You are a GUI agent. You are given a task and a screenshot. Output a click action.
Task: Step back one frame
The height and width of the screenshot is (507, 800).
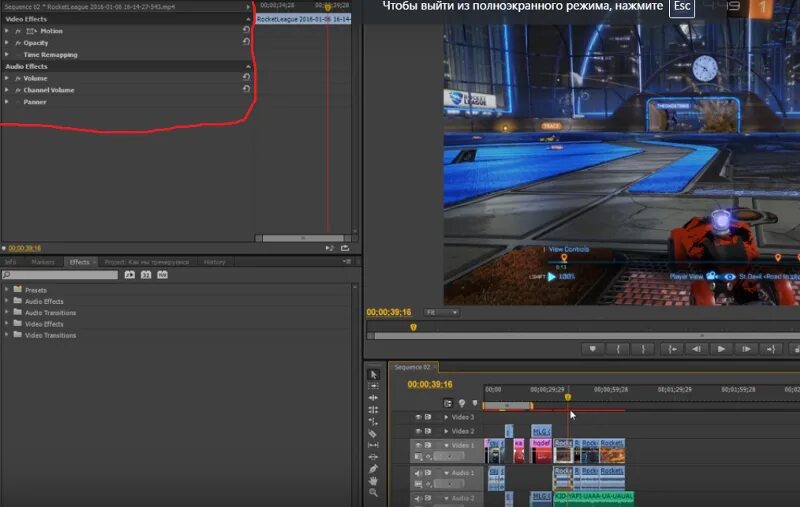[696, 349]
